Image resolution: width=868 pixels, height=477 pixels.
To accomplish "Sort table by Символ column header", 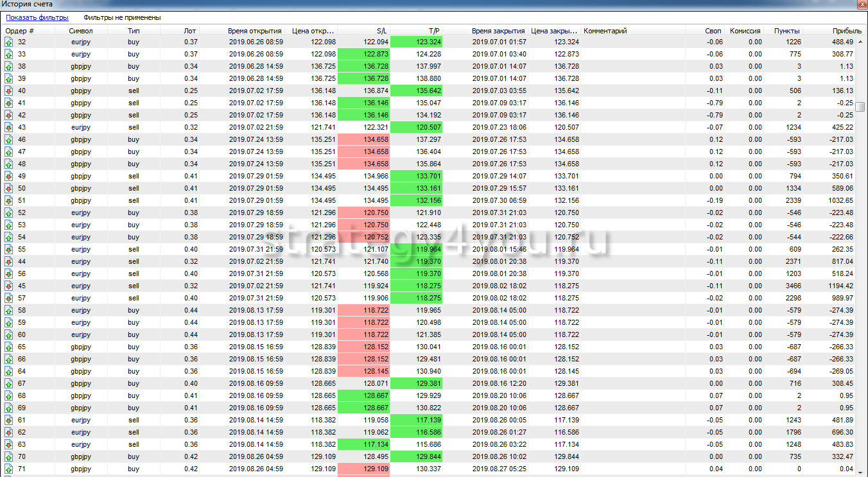I will pos(81,31).
